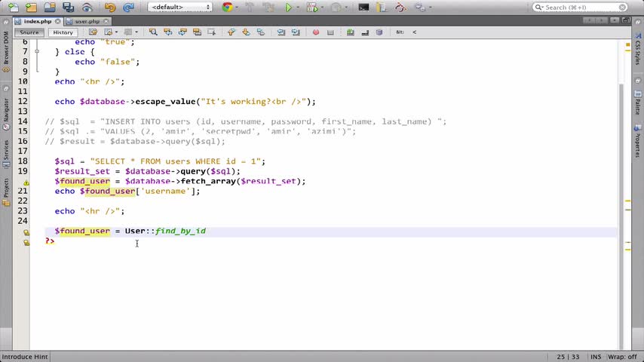
Task: Click the warning glyph beside line 20
Action: tap(26, 182)
